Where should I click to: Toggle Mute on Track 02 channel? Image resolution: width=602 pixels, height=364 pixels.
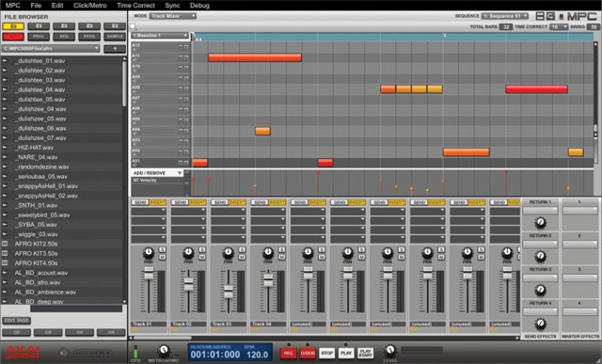tap(202, 257)
